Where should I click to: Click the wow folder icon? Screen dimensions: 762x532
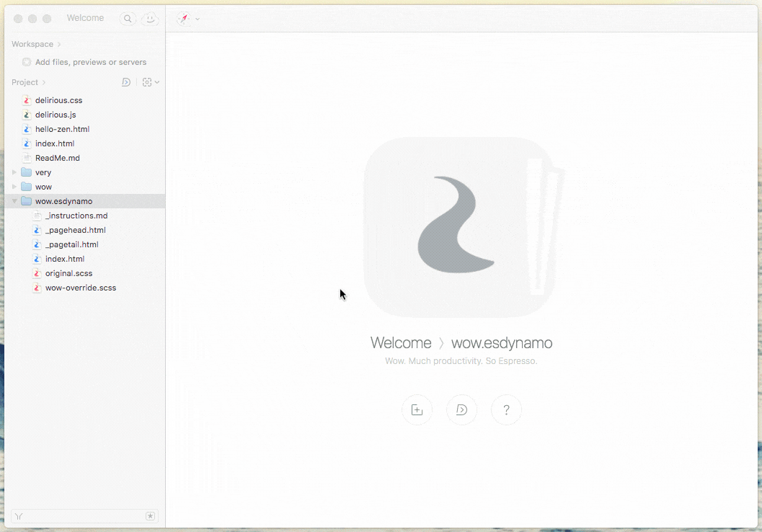(26, 187)
